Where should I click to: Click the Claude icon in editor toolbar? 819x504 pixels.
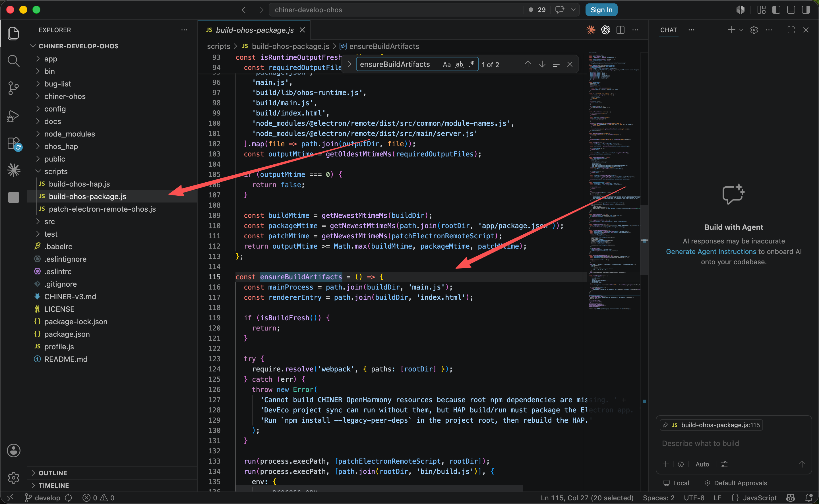[x=591, y=30]
